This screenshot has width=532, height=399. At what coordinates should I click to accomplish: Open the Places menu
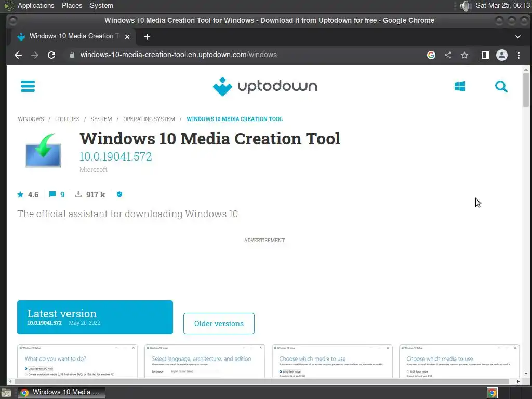pyautogui.click(x=72, y=5)
